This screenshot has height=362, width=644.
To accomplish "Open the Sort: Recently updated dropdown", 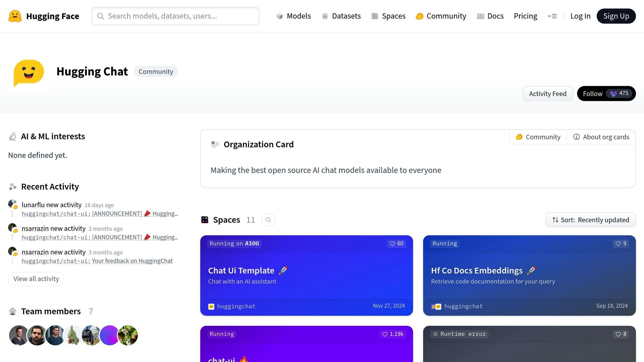I will click(x=590, y=220).
